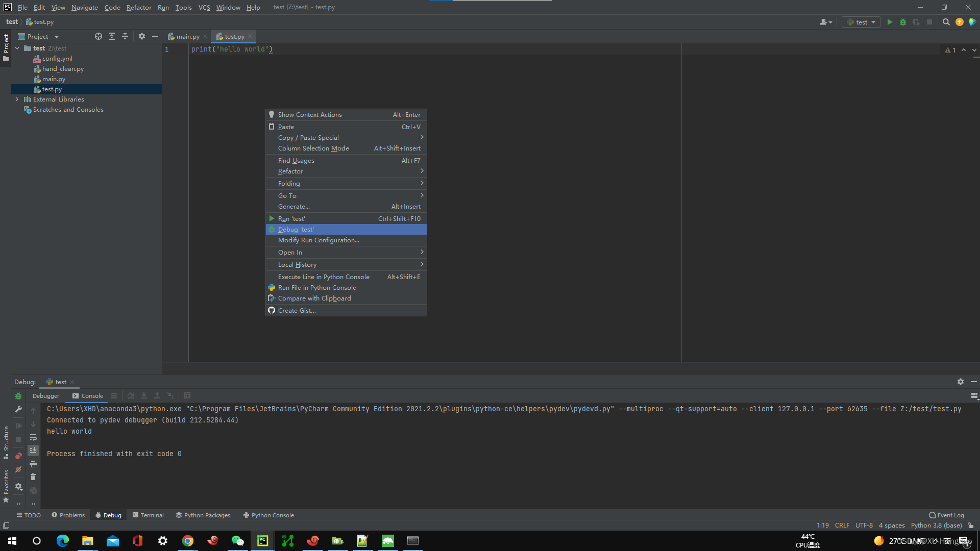The height and width of the screenshot is (551, 980).
Task: Open the Navigate menu in menu bar
Action: point(85,7)
